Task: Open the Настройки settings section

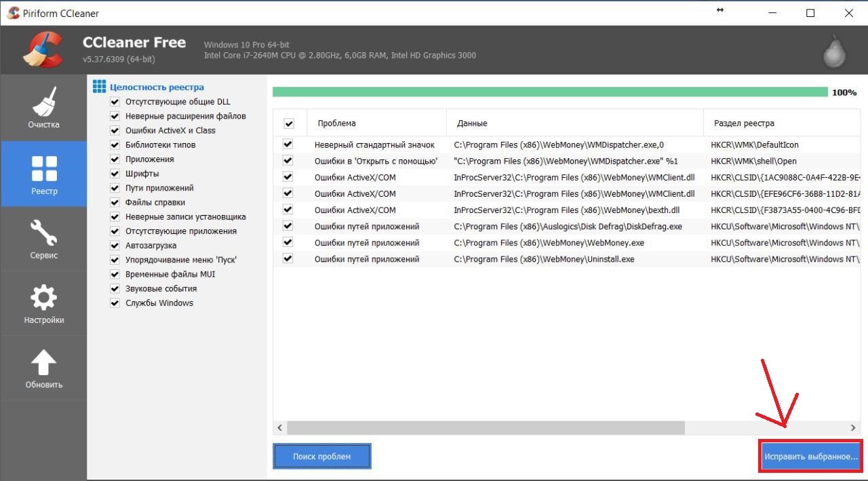Action: point(43,303)
